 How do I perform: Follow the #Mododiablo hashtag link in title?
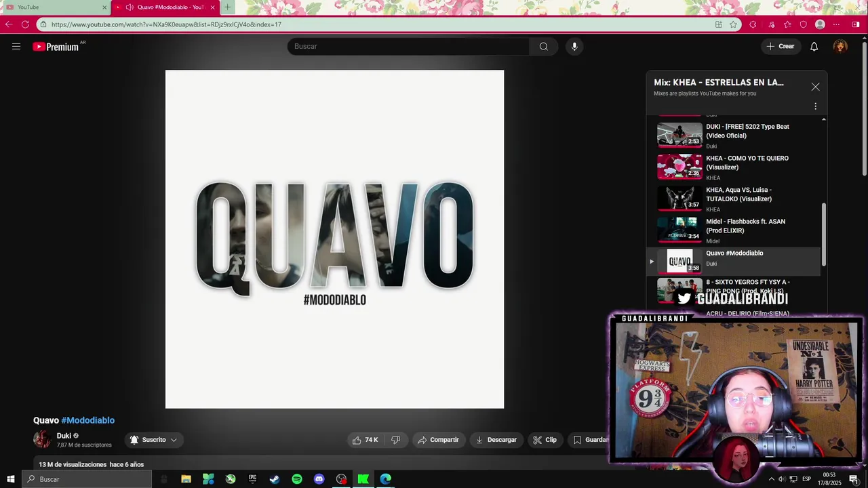click(x=88, y=420)
